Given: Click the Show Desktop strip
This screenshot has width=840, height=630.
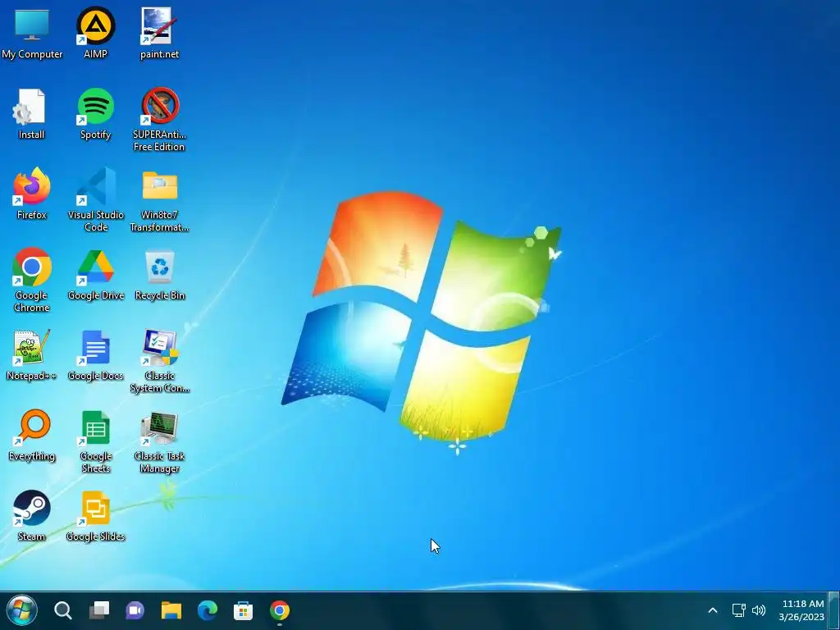Looking at the screenshot, I should pyautogui.click(x=834, y=610).
